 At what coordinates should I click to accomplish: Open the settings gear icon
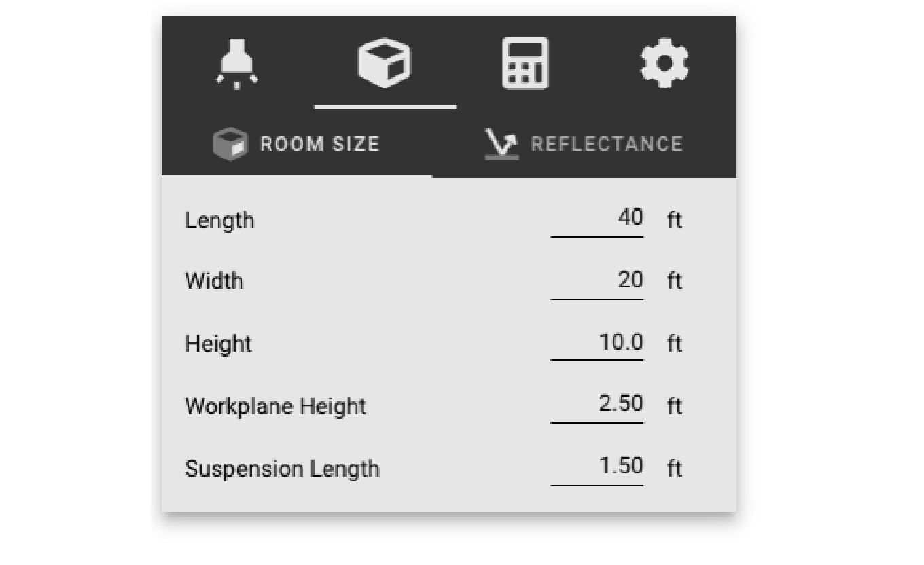click(664, 63)
